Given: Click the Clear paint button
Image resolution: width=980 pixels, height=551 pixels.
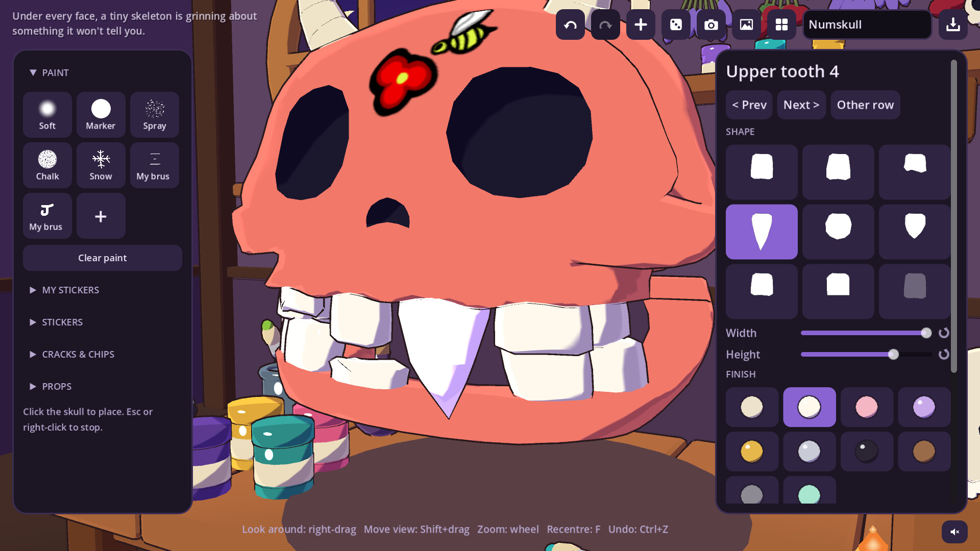Looking at the screenshot, I should point(103,258).
